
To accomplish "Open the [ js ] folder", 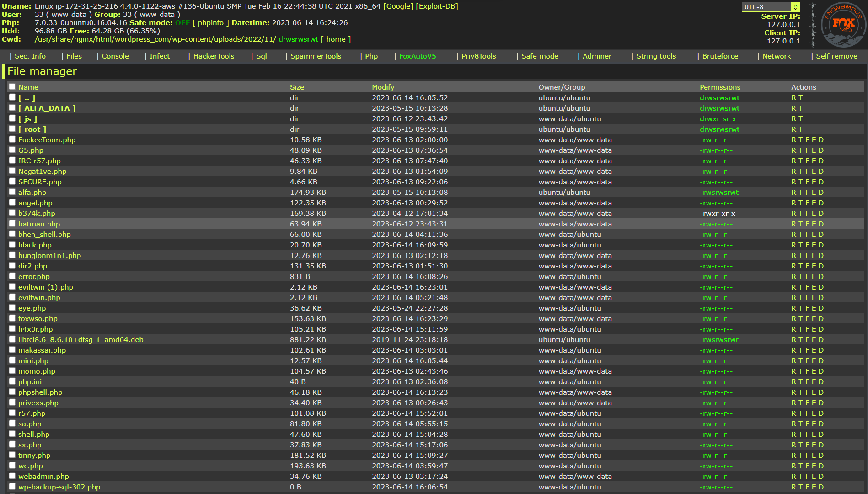I will coord(28,119).
